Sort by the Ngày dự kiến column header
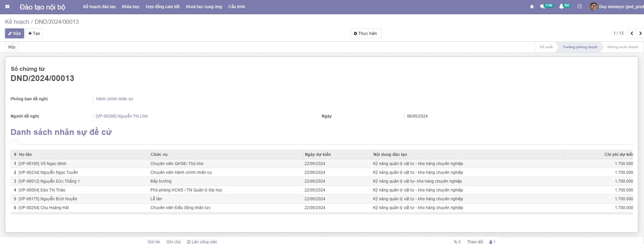This screenshot has width=644, height=244. click(317, 155)
